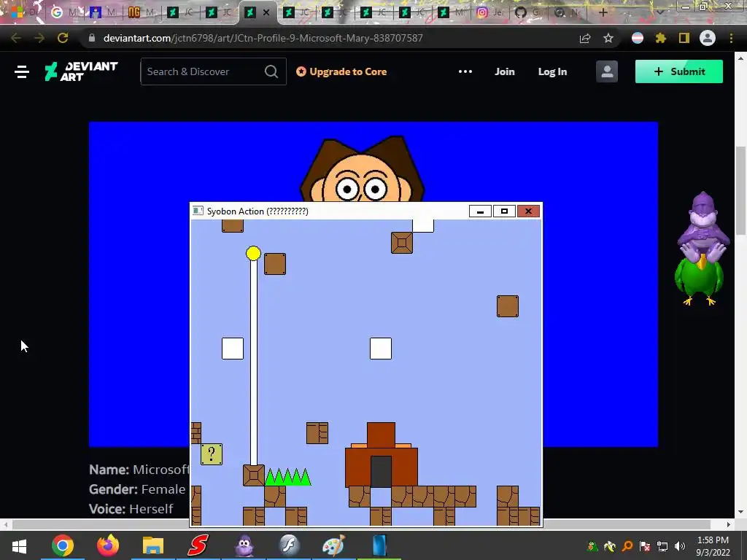Switch to the Microsoft logo tab
Image resolution: width=747 pixels, height=560 pixels.
[25, 12]
